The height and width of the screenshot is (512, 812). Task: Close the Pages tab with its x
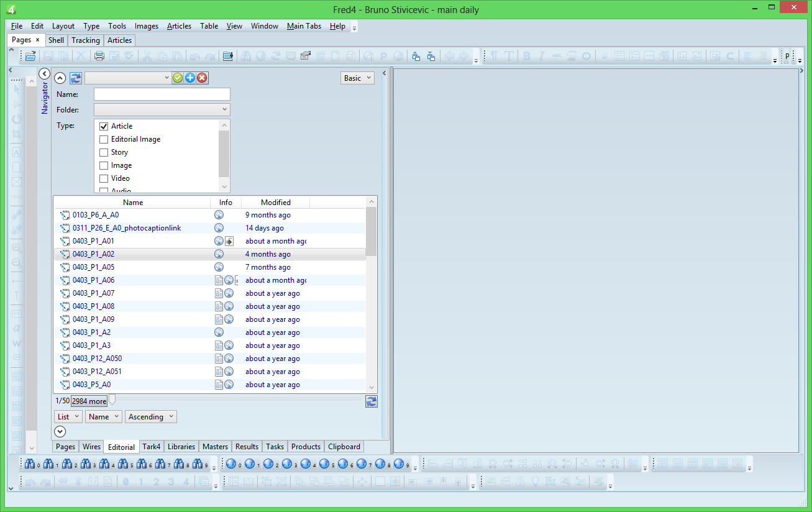coord(37,40)
